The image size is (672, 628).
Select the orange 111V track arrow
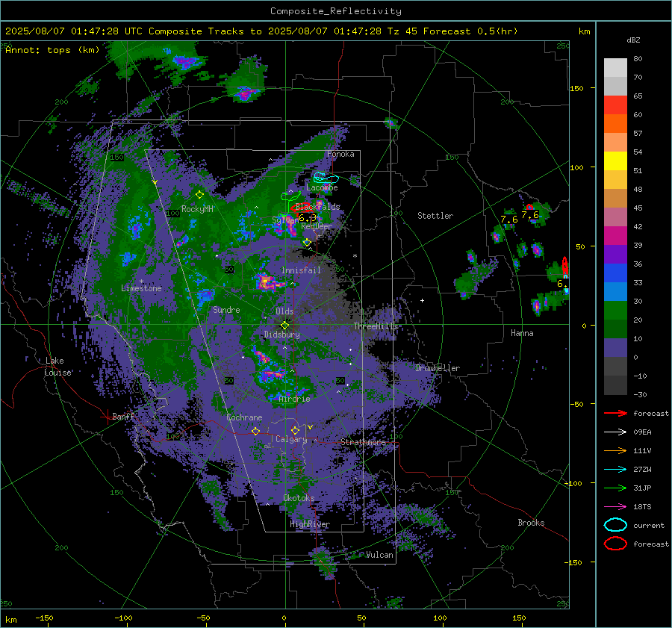tap(615, 450)
